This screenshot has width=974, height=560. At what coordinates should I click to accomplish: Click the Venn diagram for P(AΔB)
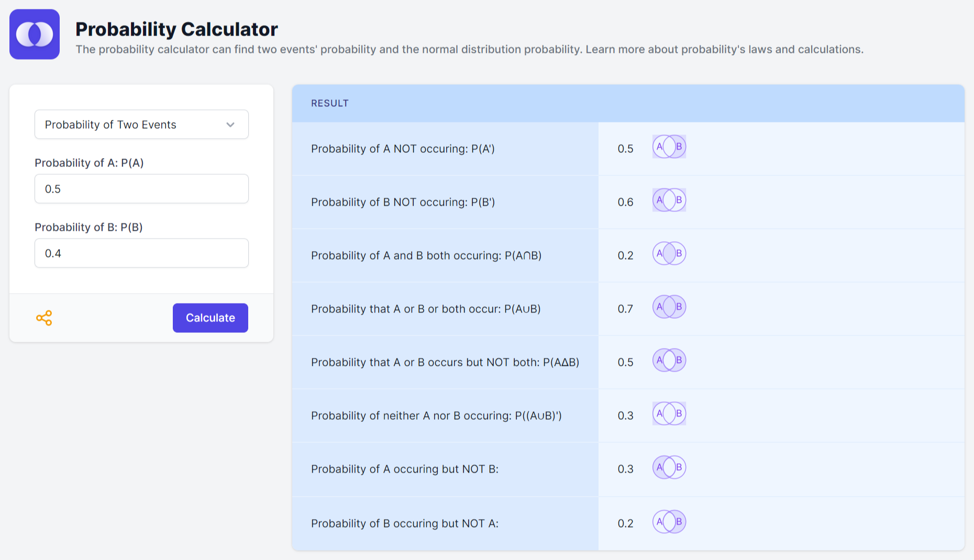[669, 360]
